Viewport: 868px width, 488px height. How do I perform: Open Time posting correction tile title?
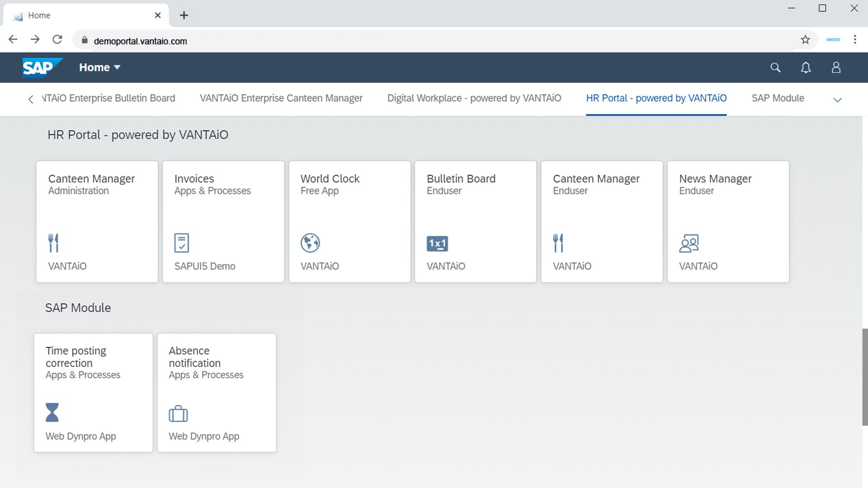(76, 357)
